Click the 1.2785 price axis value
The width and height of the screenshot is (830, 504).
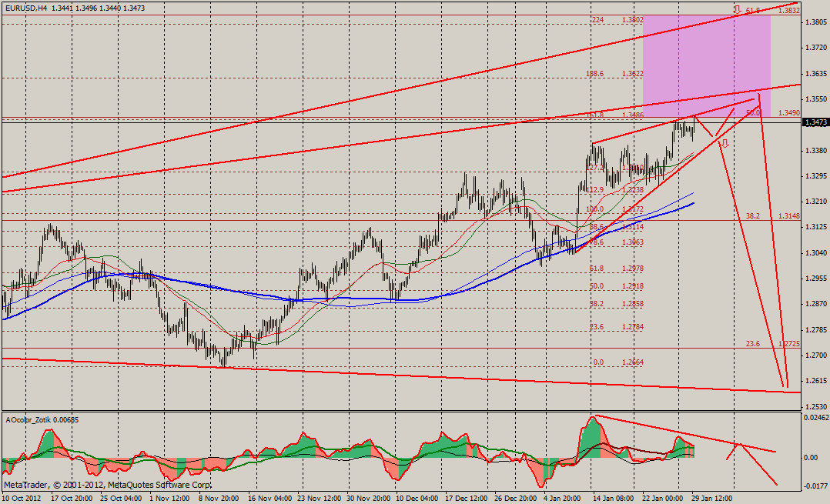tap(815, 330)
